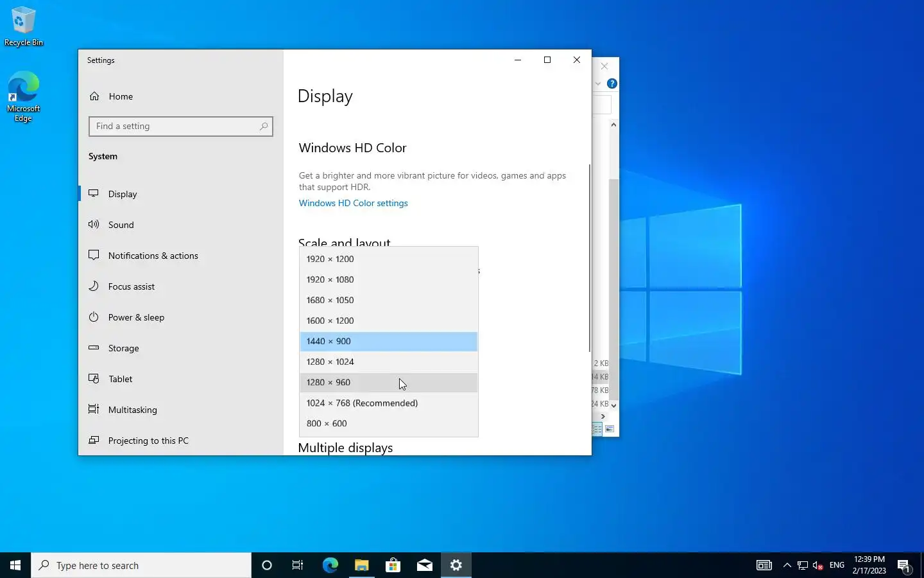Click the Sound speaker icon in sidebar

94,224
